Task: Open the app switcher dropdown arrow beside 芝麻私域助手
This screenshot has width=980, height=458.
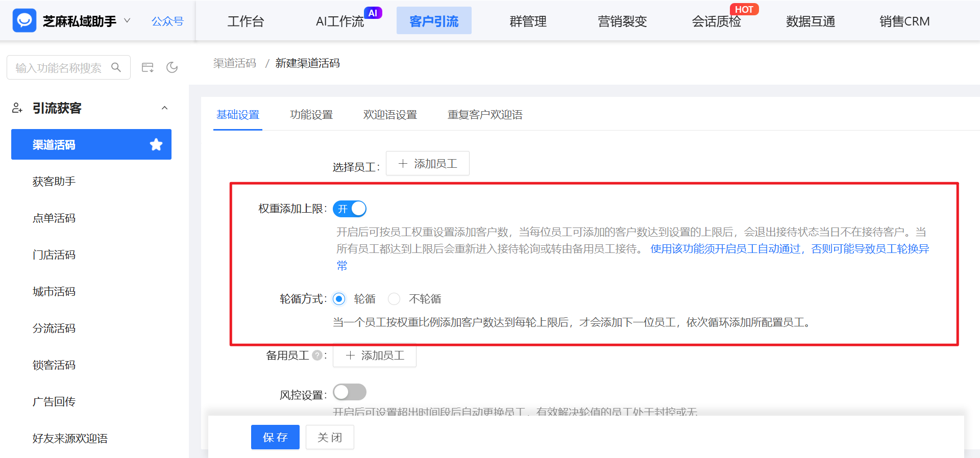Action: 127,21
